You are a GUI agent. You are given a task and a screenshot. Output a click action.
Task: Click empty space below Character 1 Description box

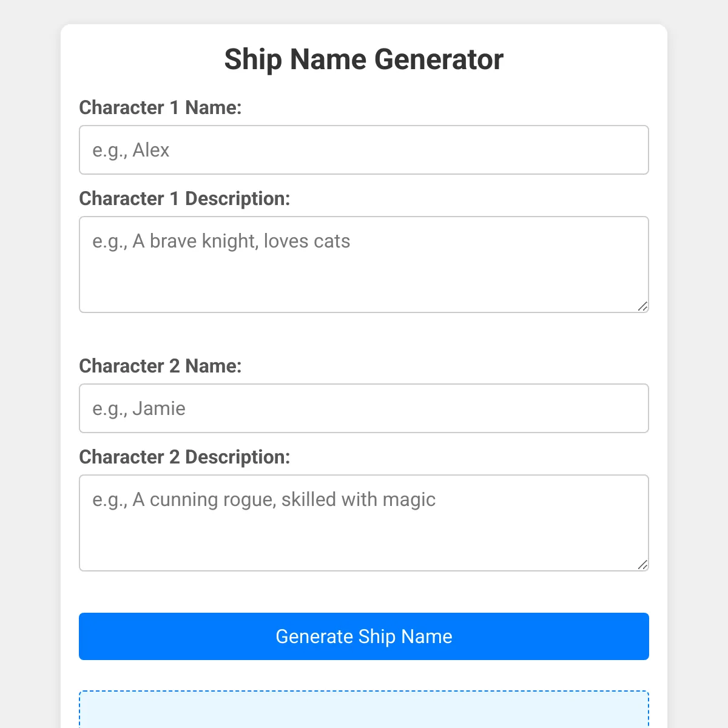364,335
